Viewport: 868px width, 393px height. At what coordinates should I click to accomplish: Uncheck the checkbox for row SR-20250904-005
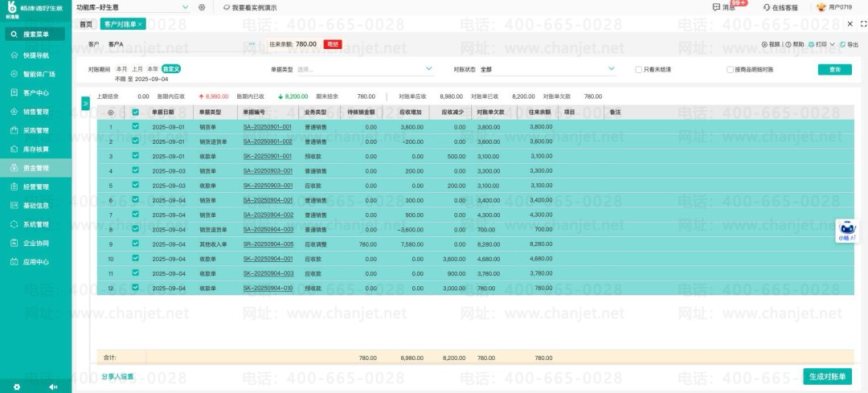coord(136,243)
